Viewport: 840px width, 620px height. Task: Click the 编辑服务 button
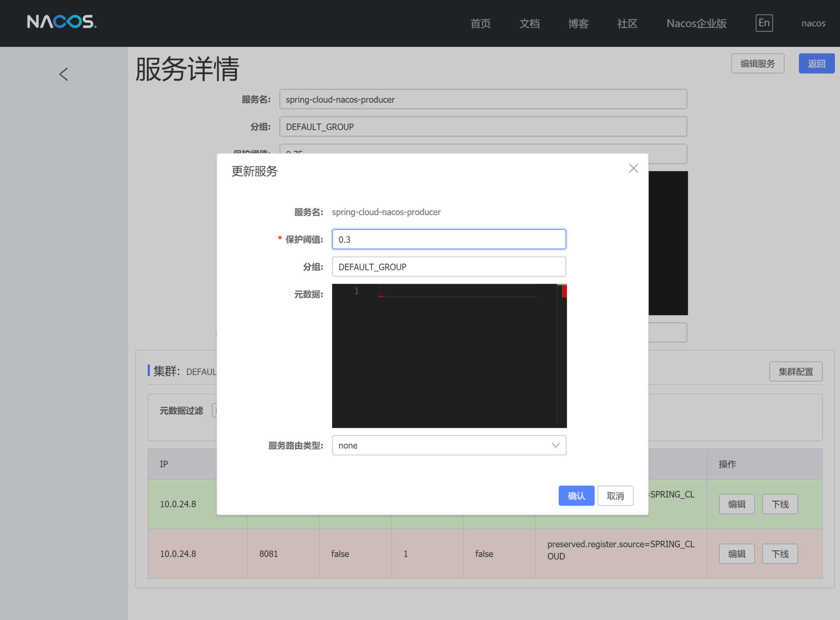coord(758,64)
